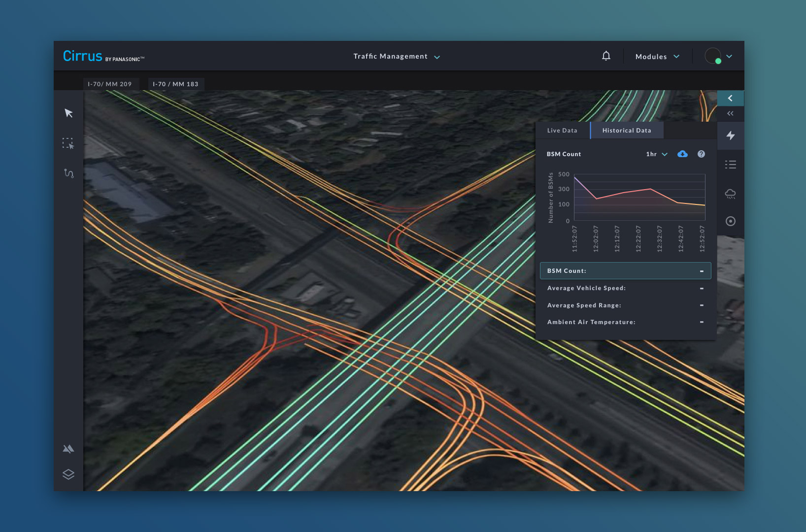Activate the marquee selection tool
Viewport: 806px width, 532px height.
68,143
